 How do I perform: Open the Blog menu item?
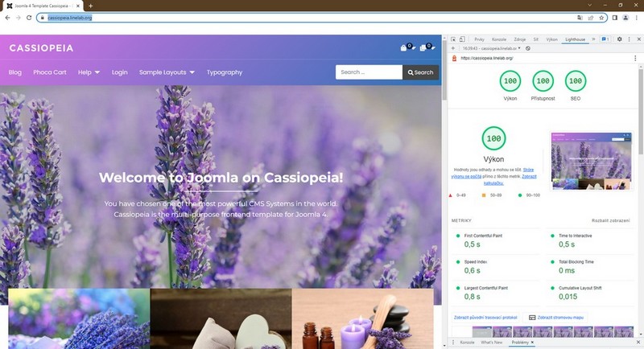(14, 72)
